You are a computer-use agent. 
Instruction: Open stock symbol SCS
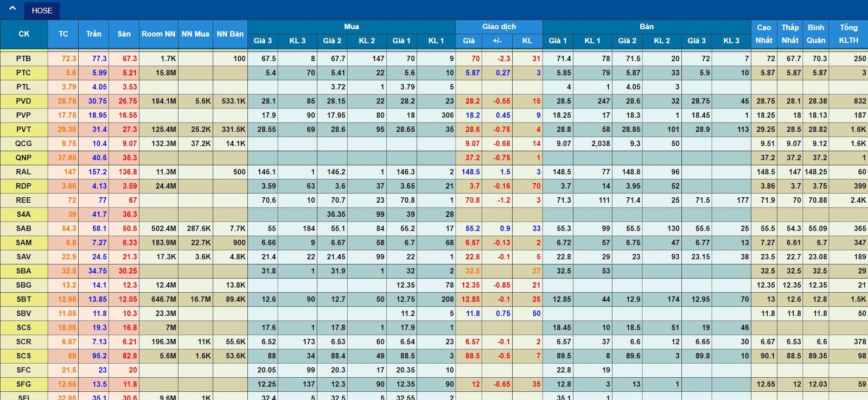[23, 356]
